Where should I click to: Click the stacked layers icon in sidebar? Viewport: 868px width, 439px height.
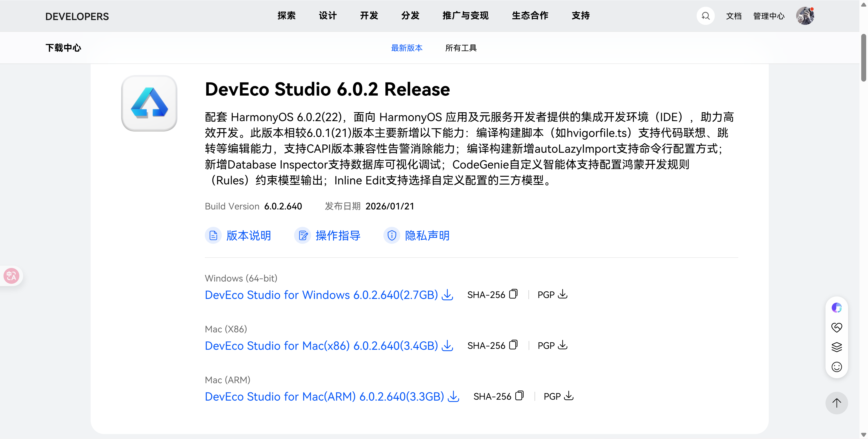(x=836, y=347)
